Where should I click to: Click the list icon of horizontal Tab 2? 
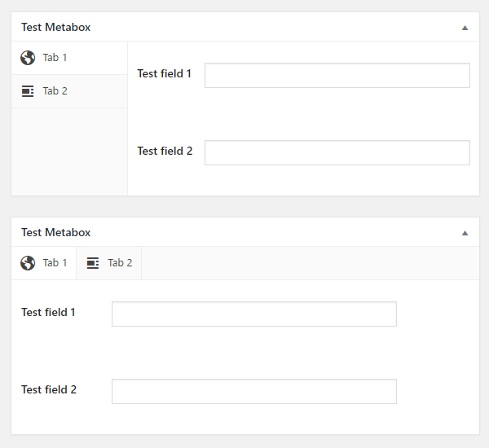pos(93,263)
